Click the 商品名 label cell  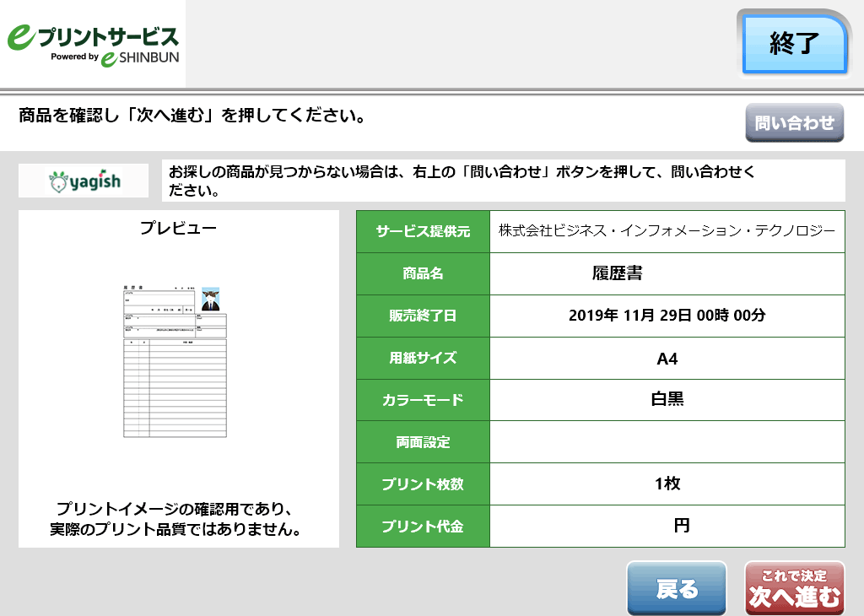click(424, 273)
